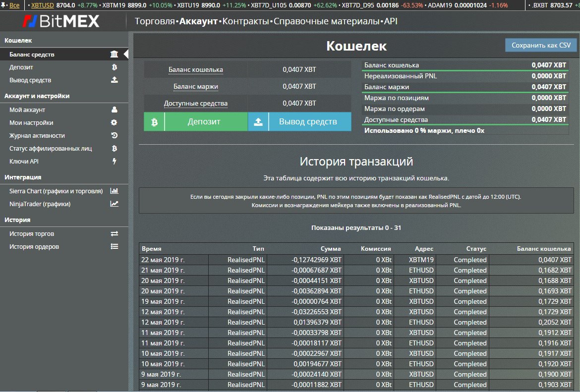Viewport: 580px width, 392px height.
Task: Click the Сумма column header
Action: pyautogui.click(x=331, y=248)
